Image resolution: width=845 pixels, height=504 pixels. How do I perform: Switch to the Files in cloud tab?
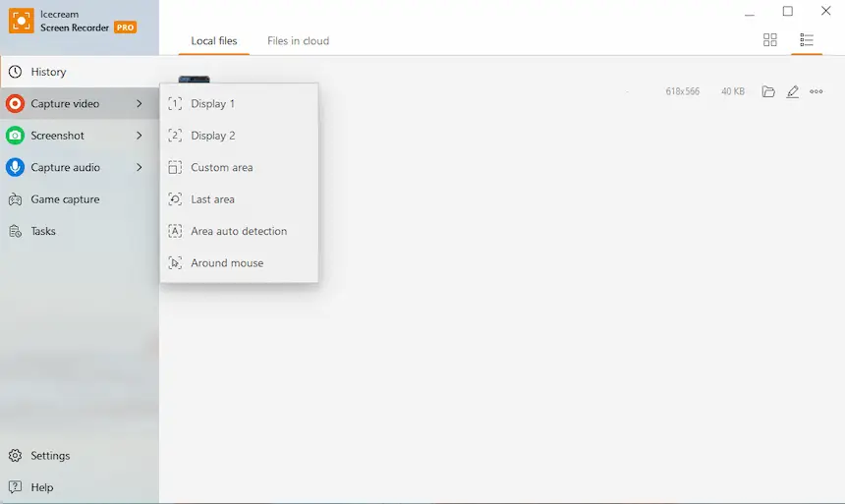tap(298, 41)
